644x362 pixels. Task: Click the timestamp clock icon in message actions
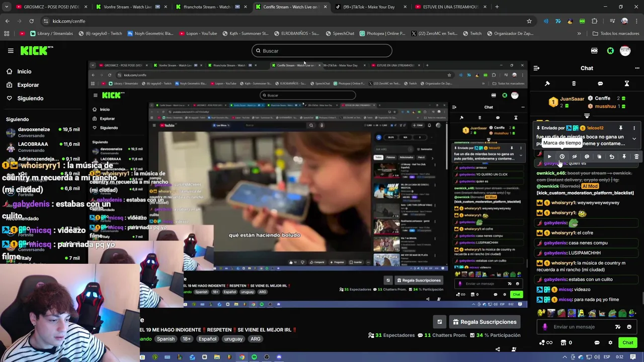tap(562, 157)
